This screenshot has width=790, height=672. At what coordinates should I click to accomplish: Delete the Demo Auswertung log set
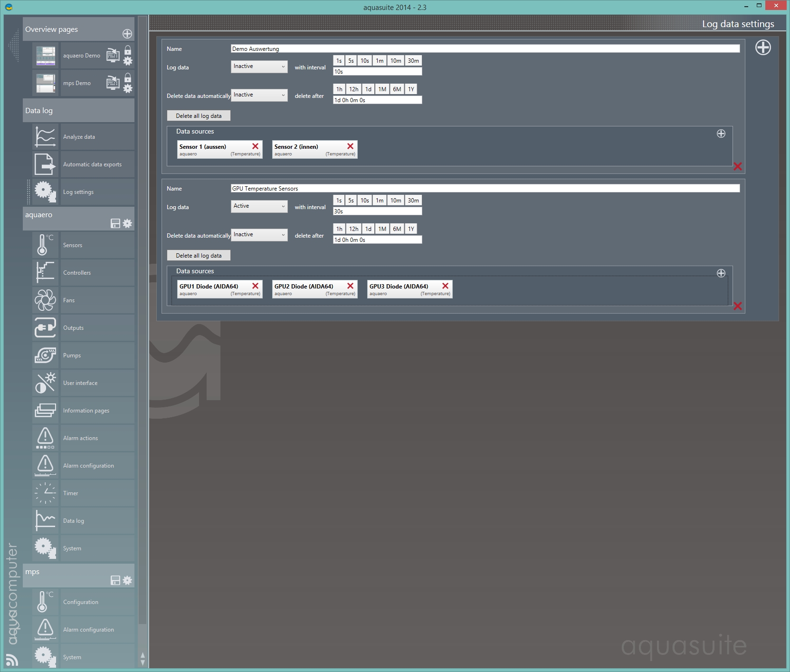[738, 166]
